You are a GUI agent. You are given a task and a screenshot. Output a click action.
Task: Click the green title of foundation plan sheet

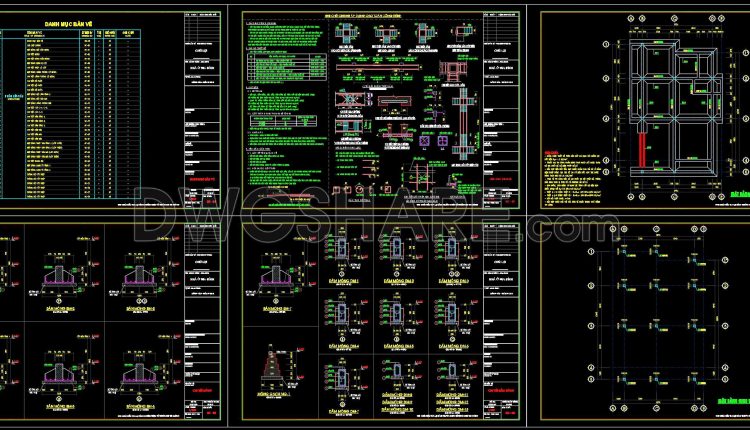coord(740,195)
